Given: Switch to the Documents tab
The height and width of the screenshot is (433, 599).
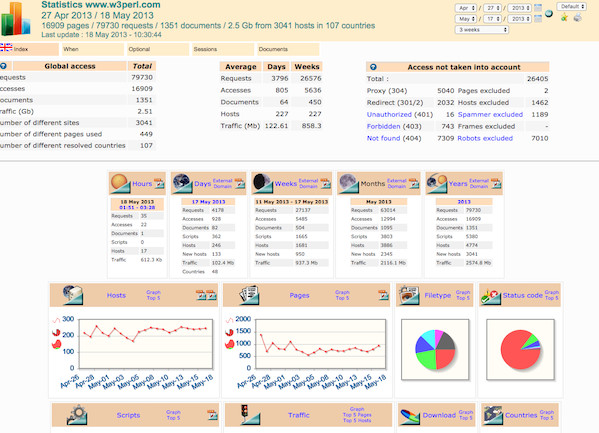Looking at the screenshot, I should pos(288,49).
